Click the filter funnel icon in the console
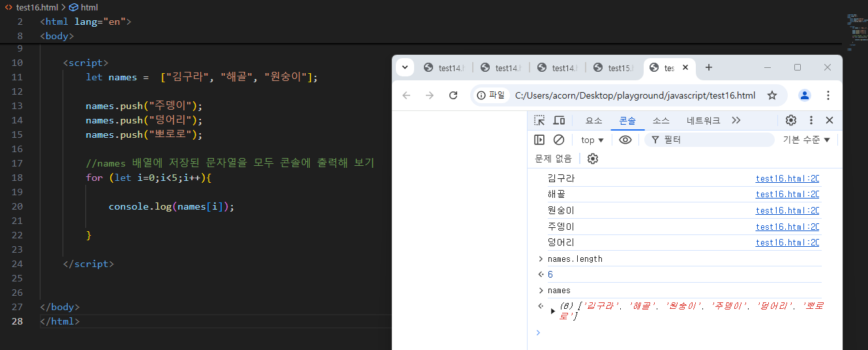868x350 pixels. pos(655,140)
